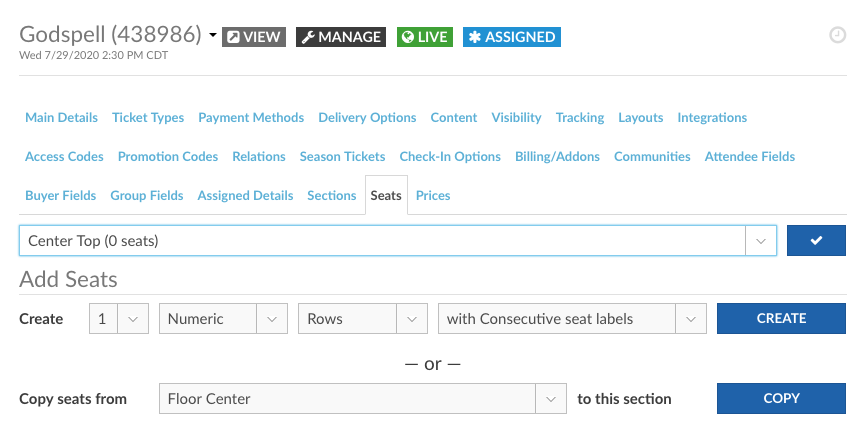This screenshot has width=866, height=446.
Task: Open the Floor Center copy source dropdown
Action: tap(362, 399)
